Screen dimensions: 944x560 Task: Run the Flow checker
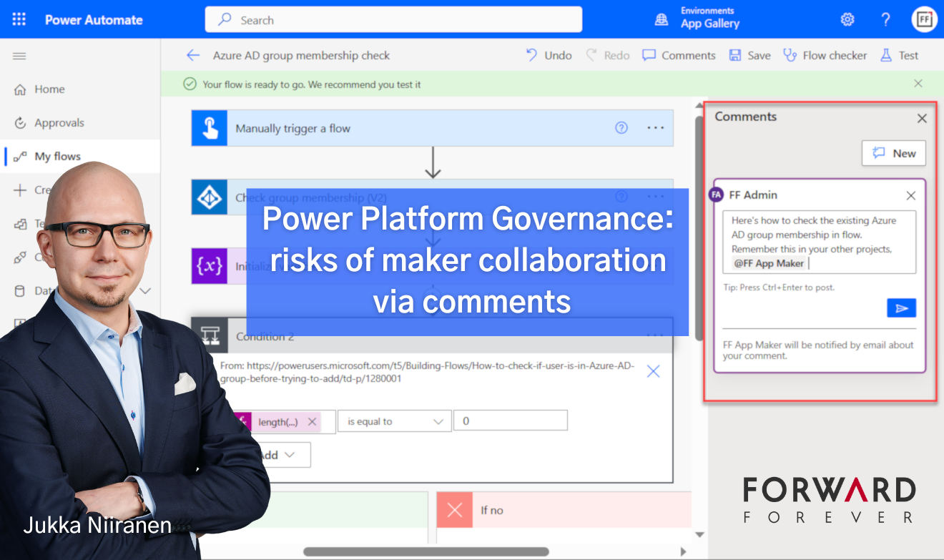coord(825,55)
